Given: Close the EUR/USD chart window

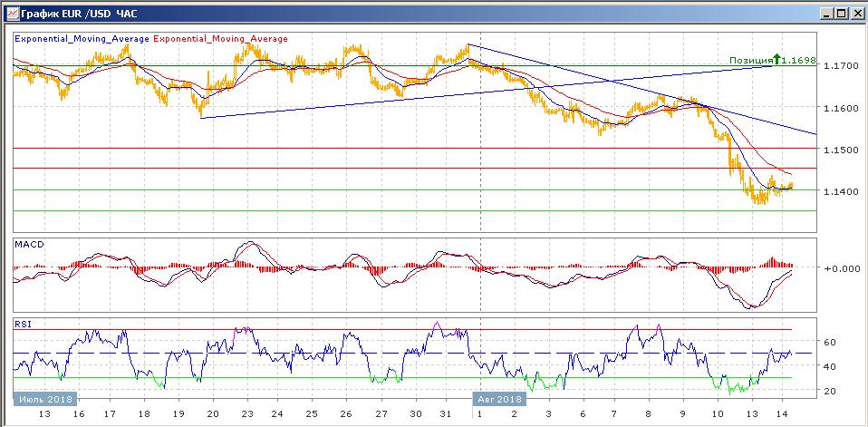Looking at the screenshot, I should 854,14.
